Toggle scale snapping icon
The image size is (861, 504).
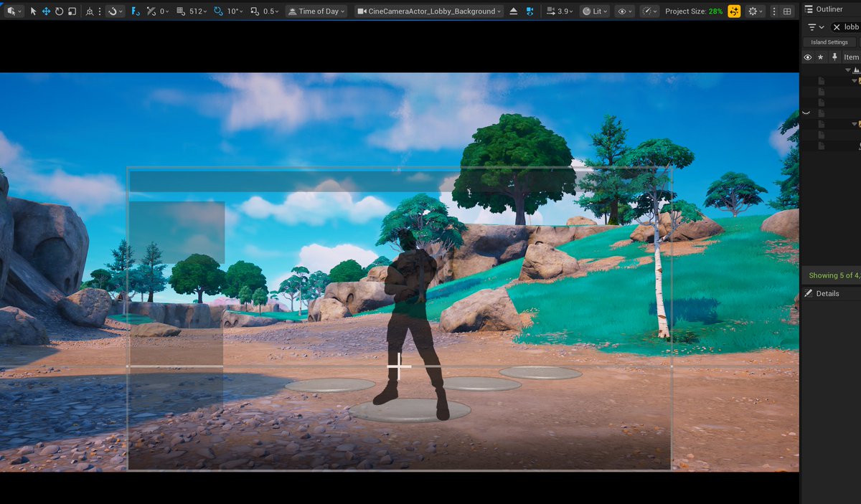pyautogui.click(x=255, y=11)
